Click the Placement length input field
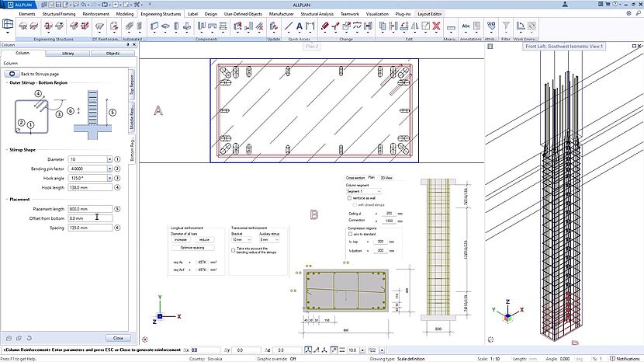The width and height of the screenshot is (644, 362). [87, 209]
